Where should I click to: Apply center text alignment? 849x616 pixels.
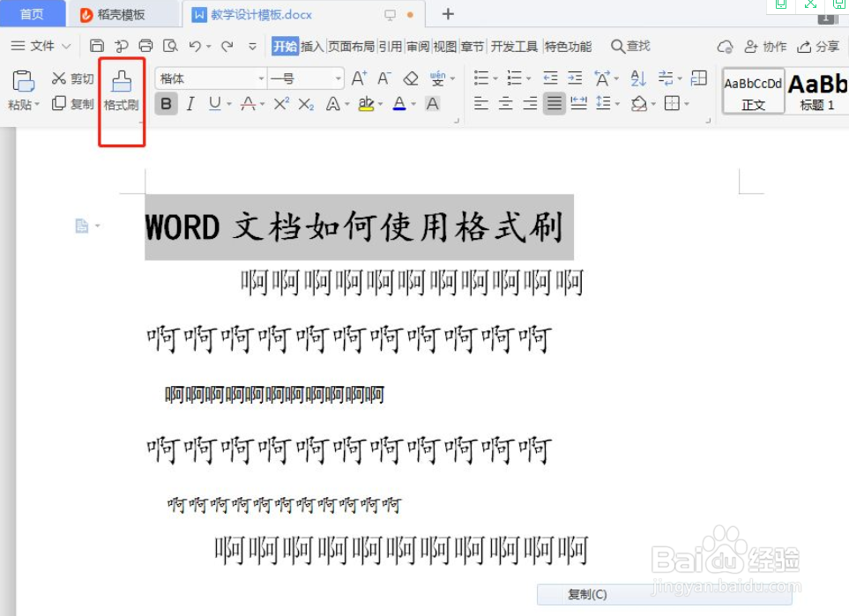tap(505, 103)
